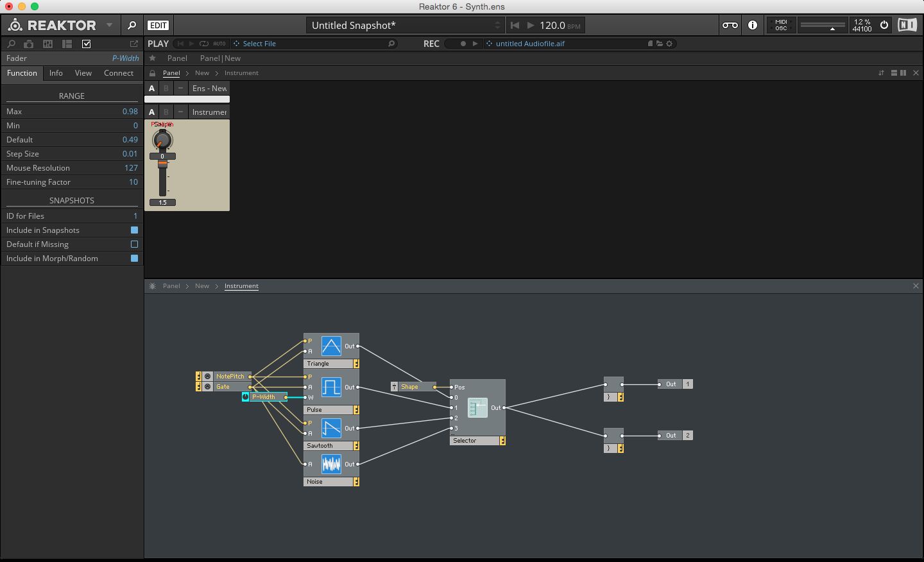
Task: Edit the Mouse Resolution value 127
Action: coord(131,168)
